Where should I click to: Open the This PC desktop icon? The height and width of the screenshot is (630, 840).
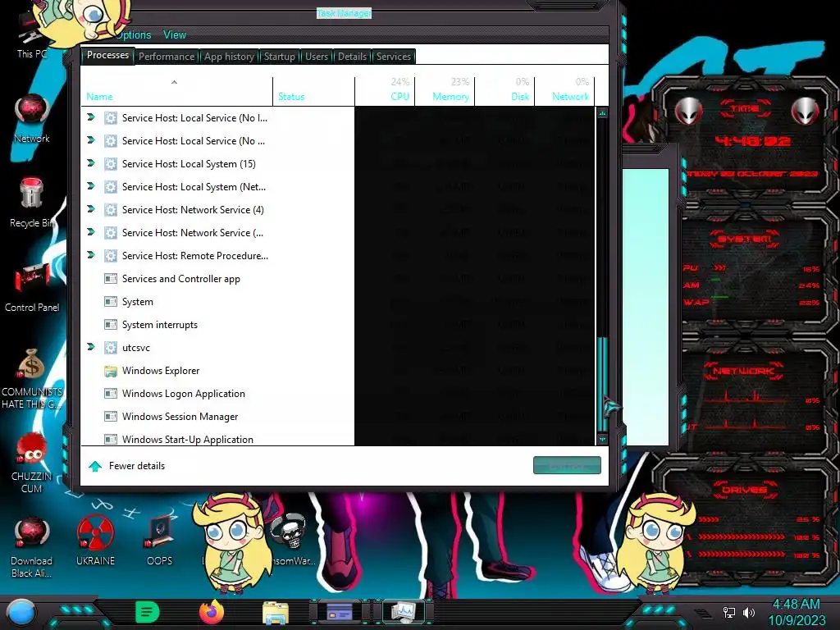click(x=32, y=38)
